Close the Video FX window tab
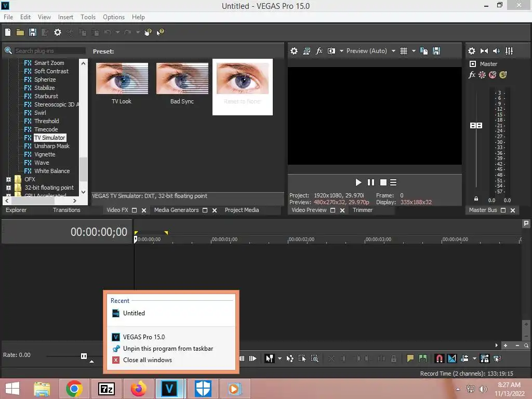The image size is (532, 399). tap(144, 210)
